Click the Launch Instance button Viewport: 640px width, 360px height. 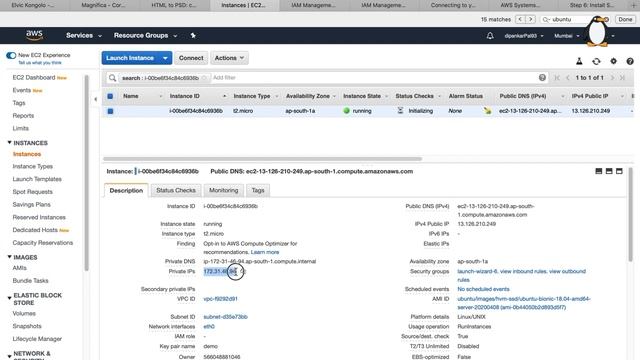[x=130, y=58]
